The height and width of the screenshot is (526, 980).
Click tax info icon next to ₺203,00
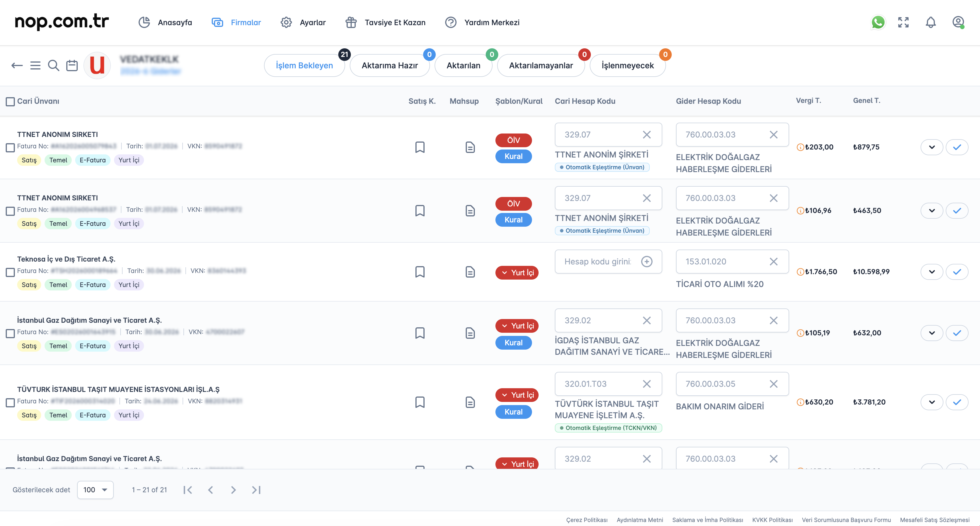pos(800,147)
